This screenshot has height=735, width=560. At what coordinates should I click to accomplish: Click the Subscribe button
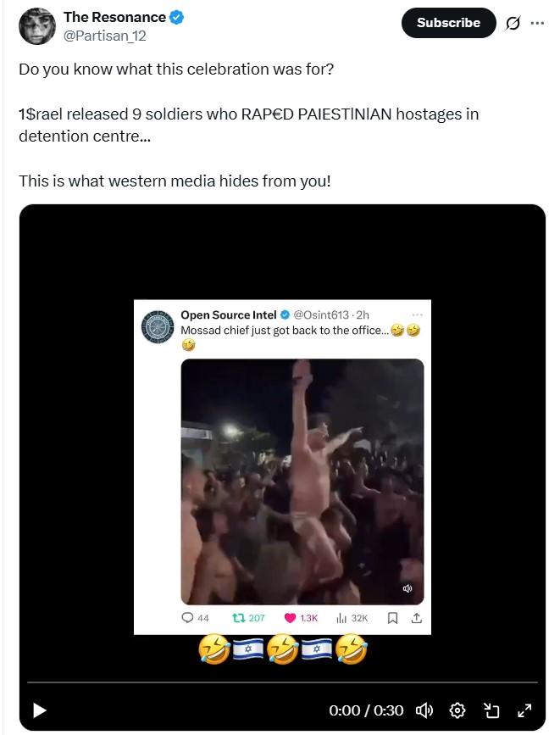[448, 23]
